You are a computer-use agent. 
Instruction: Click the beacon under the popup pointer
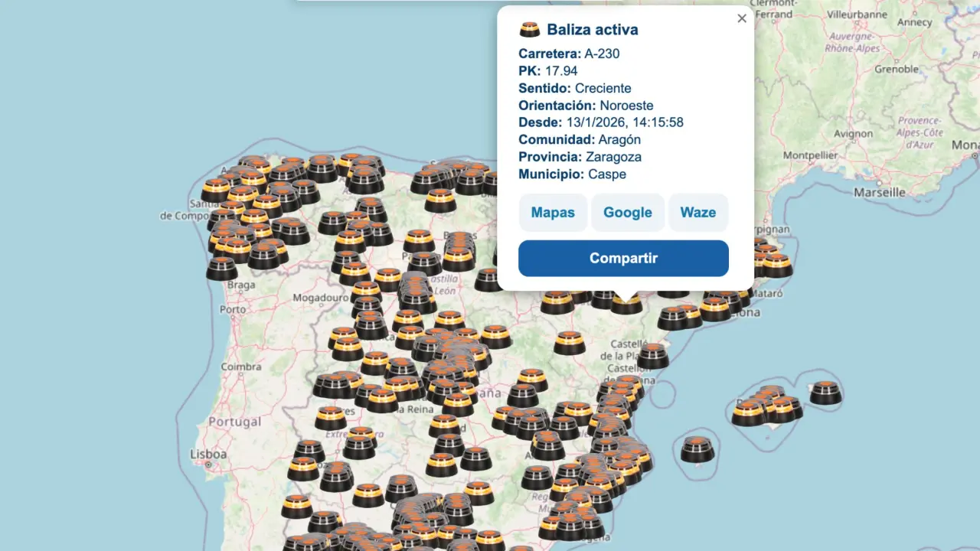pos(626,305)
